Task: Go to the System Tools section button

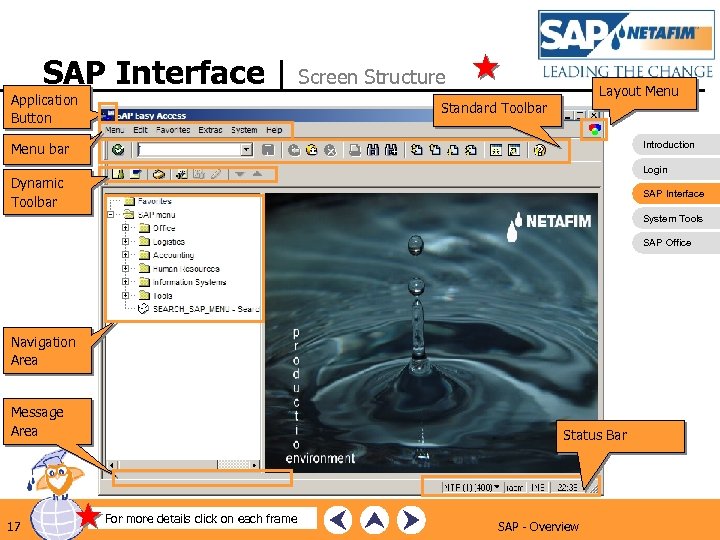Action: (x=676, y=219)
